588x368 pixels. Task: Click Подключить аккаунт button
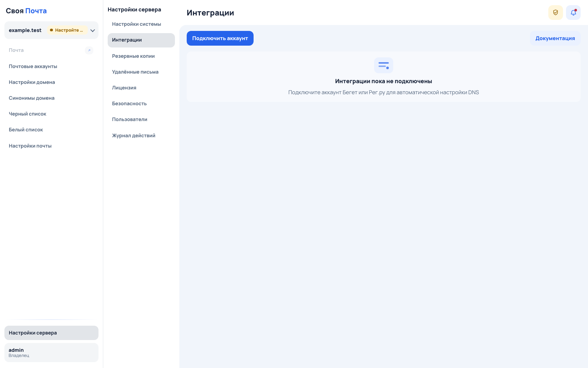point(220,38)
